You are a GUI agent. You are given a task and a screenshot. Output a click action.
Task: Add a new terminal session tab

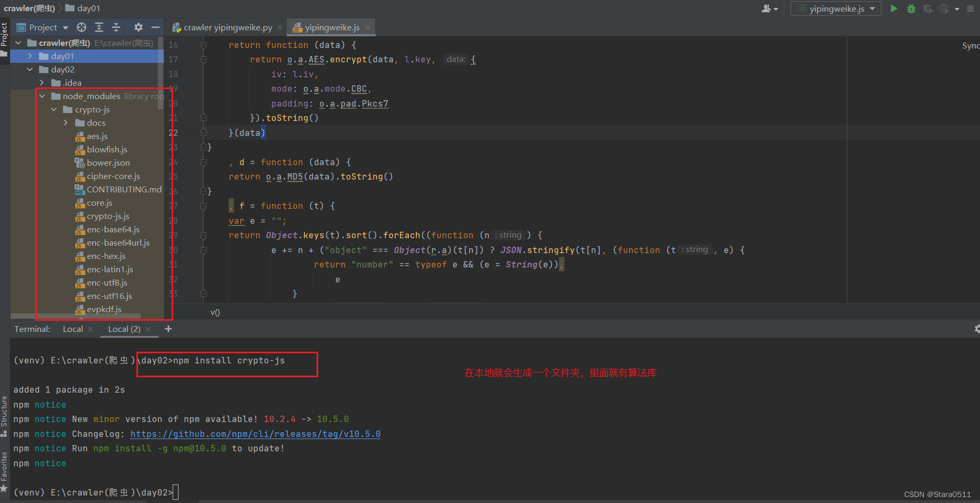168,329
